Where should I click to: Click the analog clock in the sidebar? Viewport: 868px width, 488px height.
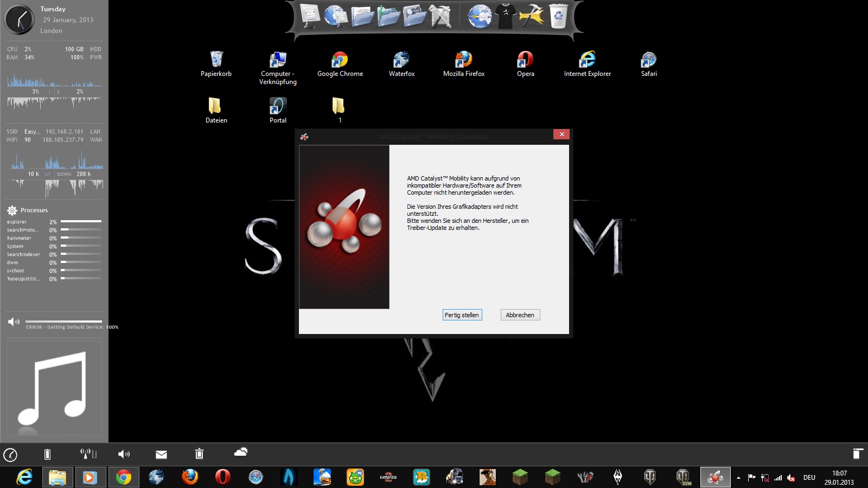(x=20, y=20)
